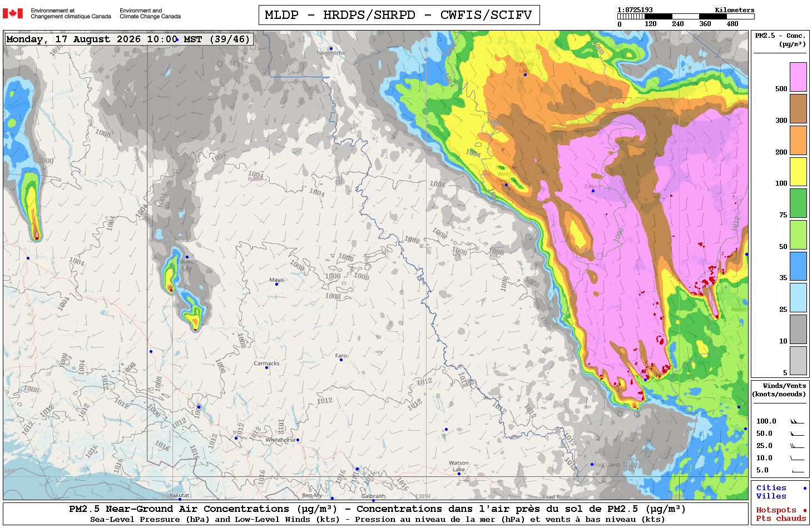Click the Tsiigehtchic label on the map
This screenshot has height=528, width=812.
[331, 53]
